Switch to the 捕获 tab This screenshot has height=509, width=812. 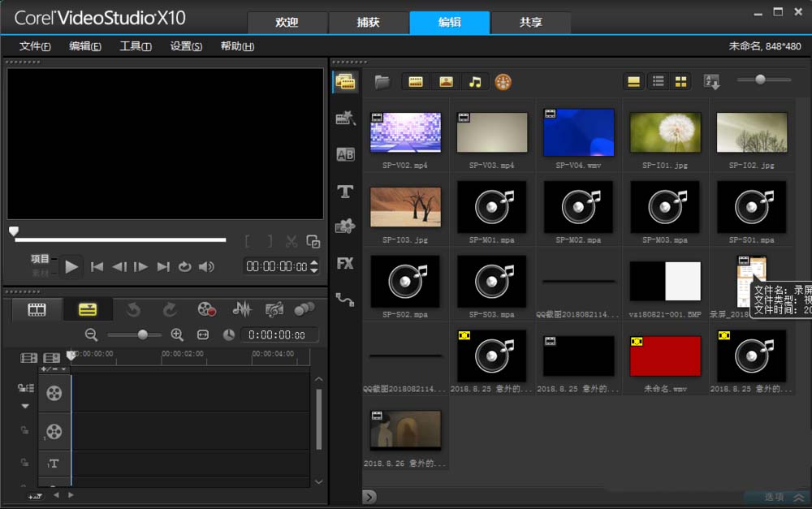click(369, 23)
